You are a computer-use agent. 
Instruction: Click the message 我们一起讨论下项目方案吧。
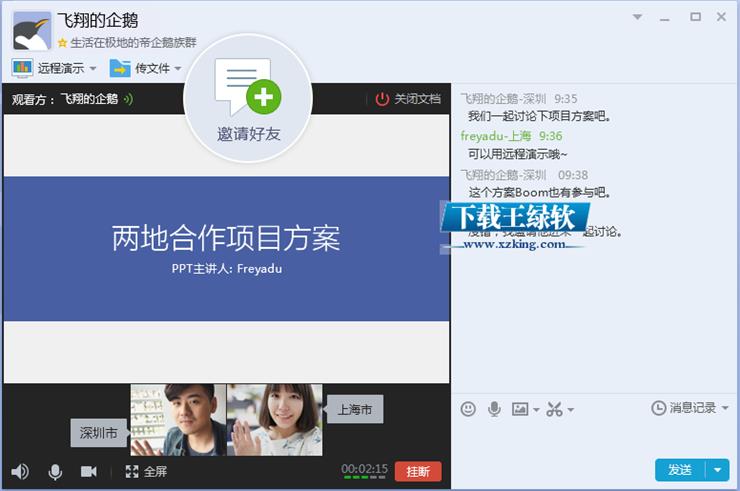539,116
